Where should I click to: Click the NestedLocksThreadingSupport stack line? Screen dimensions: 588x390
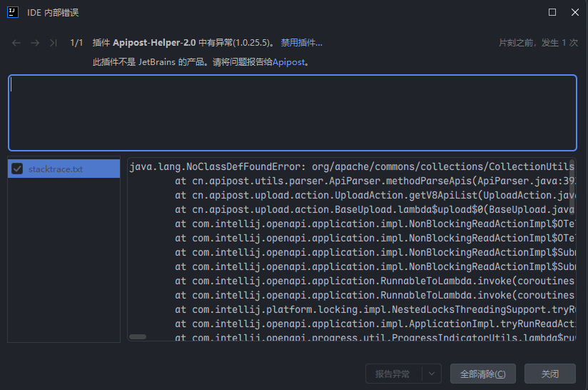375,310
